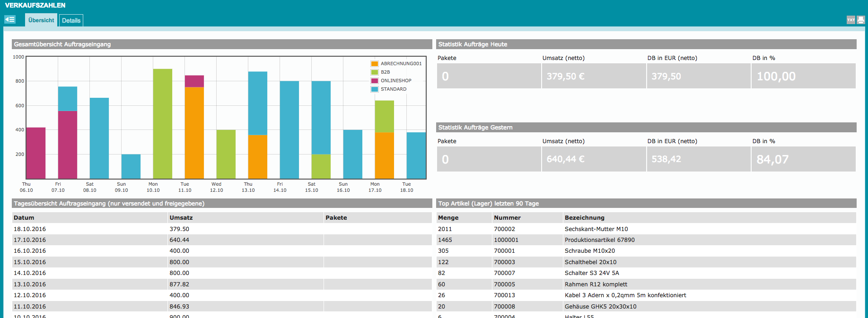Click the blue bar for Fri 14.10

(289, 130)
